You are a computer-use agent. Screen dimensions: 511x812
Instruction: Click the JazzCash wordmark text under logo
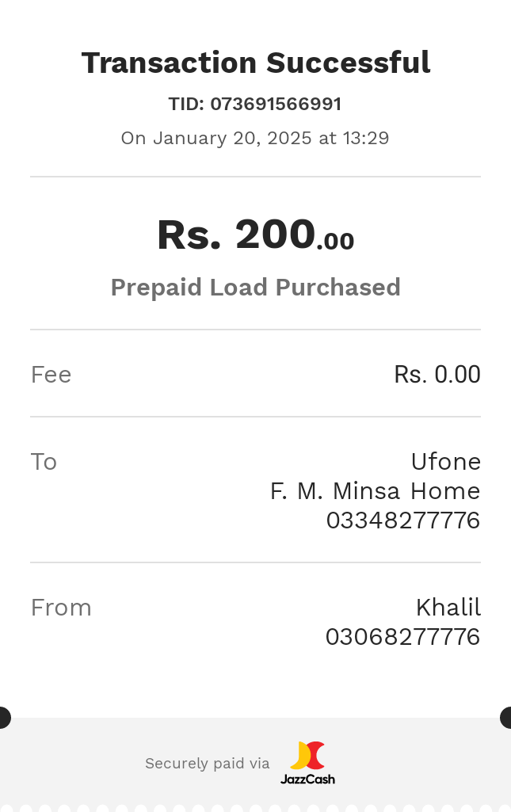[307, 779]
